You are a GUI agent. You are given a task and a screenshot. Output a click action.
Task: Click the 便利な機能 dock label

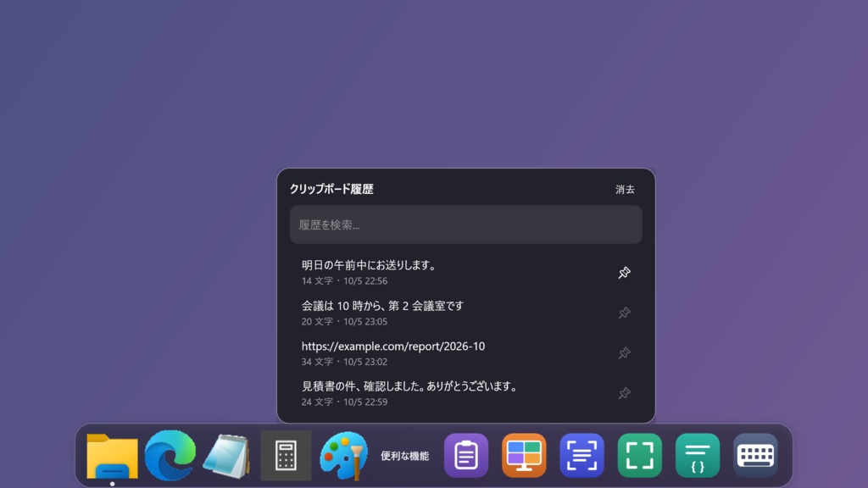pyautogui.click(x=404, y=456)
